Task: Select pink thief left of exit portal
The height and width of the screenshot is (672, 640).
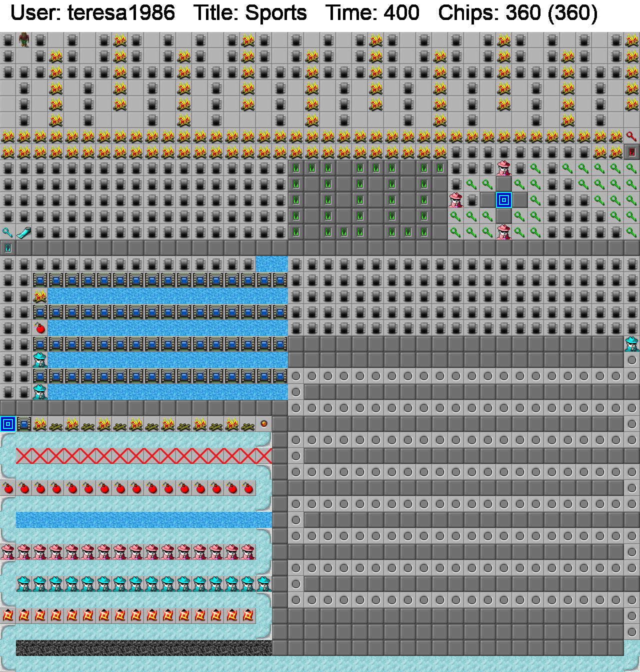Action: 456,200
